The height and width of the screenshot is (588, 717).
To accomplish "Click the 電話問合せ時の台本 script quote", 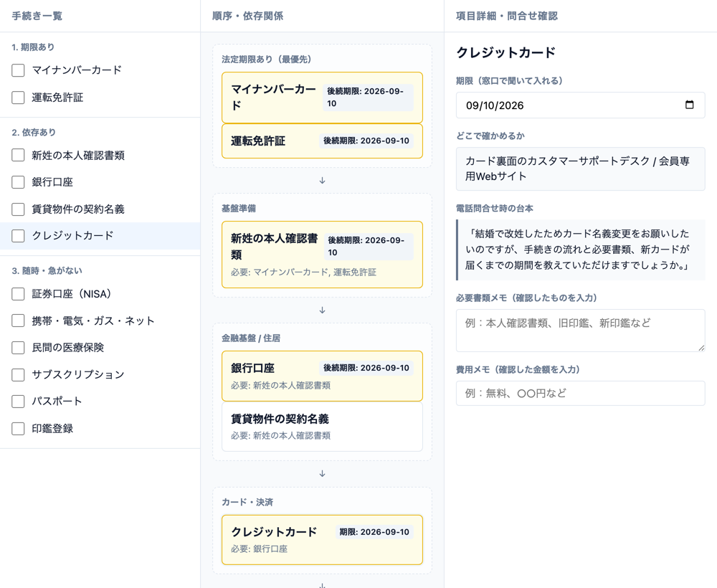I will [580, 250].
